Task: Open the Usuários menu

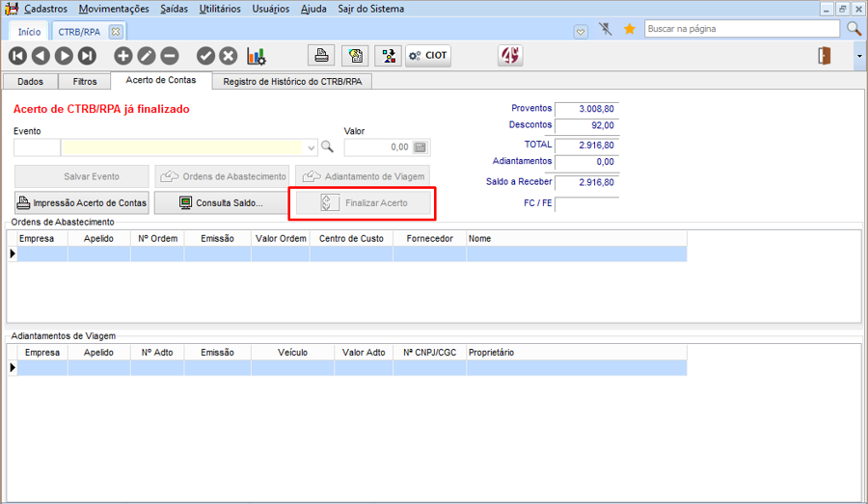Action: tap(271, 9)
